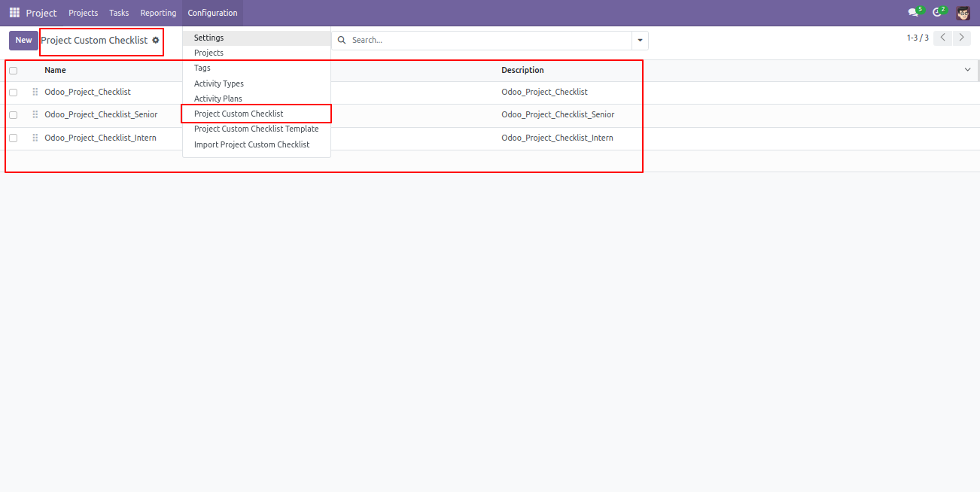
Task: Open the Configuration menu
Action: click(212, 13)
